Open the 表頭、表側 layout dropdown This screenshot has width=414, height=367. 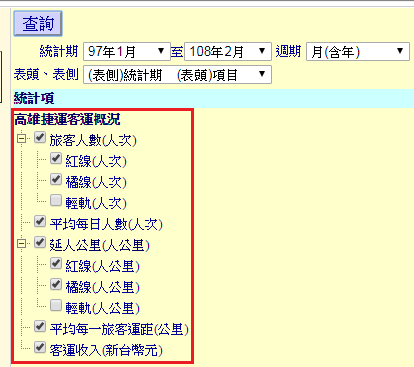pyautogui.click(x=177, y=75)
